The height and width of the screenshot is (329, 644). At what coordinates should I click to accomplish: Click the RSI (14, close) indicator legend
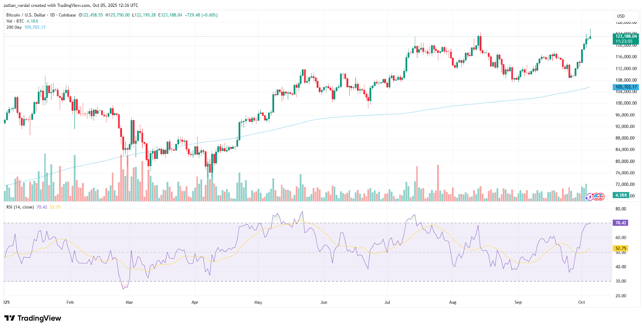point(20,207)
